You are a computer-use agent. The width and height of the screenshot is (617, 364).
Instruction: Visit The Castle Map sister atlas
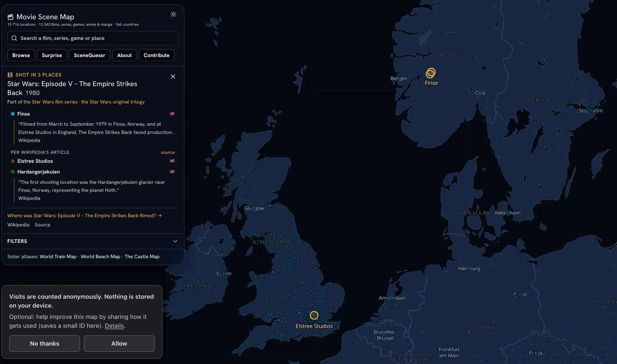142,257
